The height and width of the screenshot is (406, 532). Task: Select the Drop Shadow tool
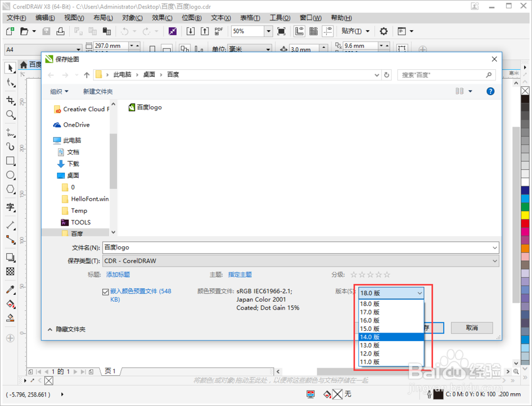tap(10, 258)
